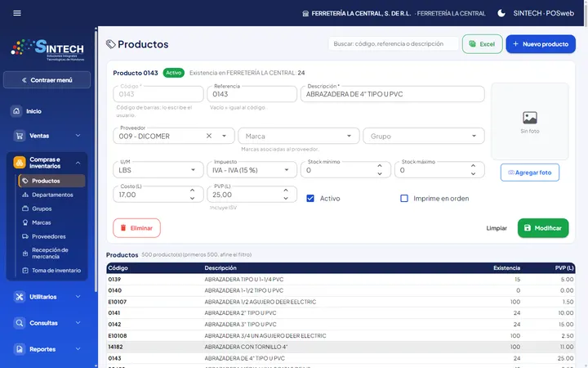
Task: Click the Inicio home icon
Action: [16, 111]
